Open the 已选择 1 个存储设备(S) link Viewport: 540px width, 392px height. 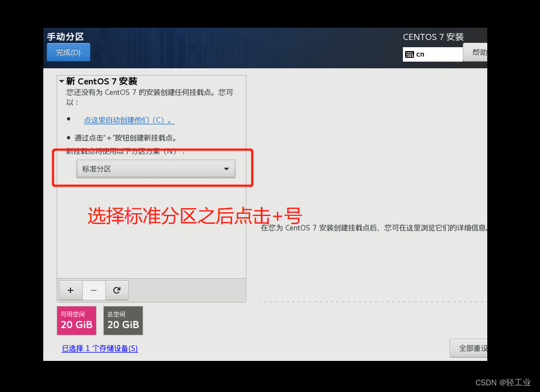(x=100, y=348)
